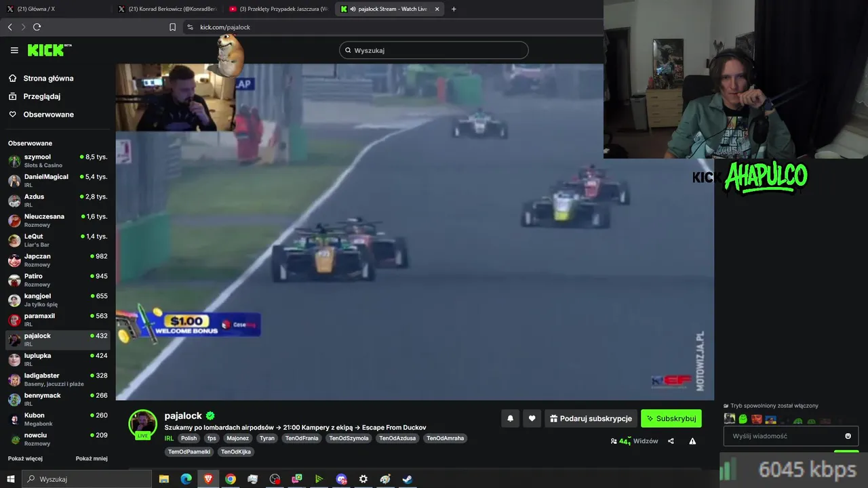868x488 pixels.
Task: Expand list with Pokaż więcej
Action: click(25, 459)
